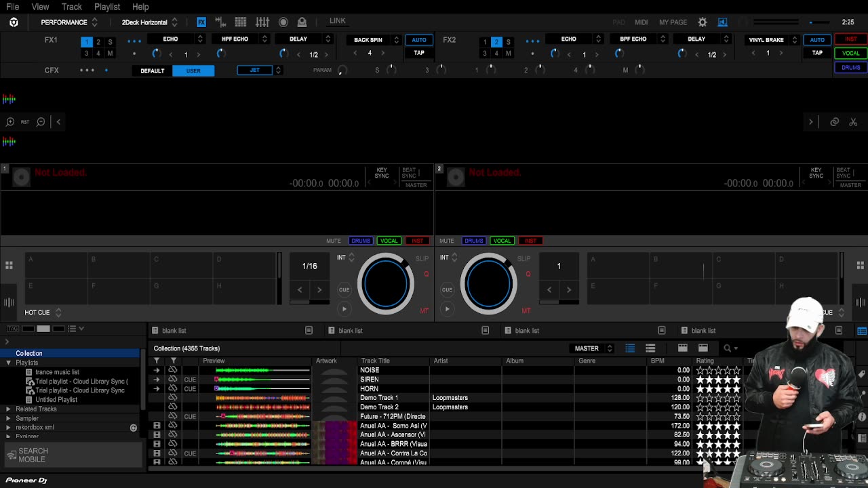The height and width of the screenshot is (488, 868).
Task: Open FX1 BACK SPIN release FX dropdown
Action: click(x=373, y=40)
